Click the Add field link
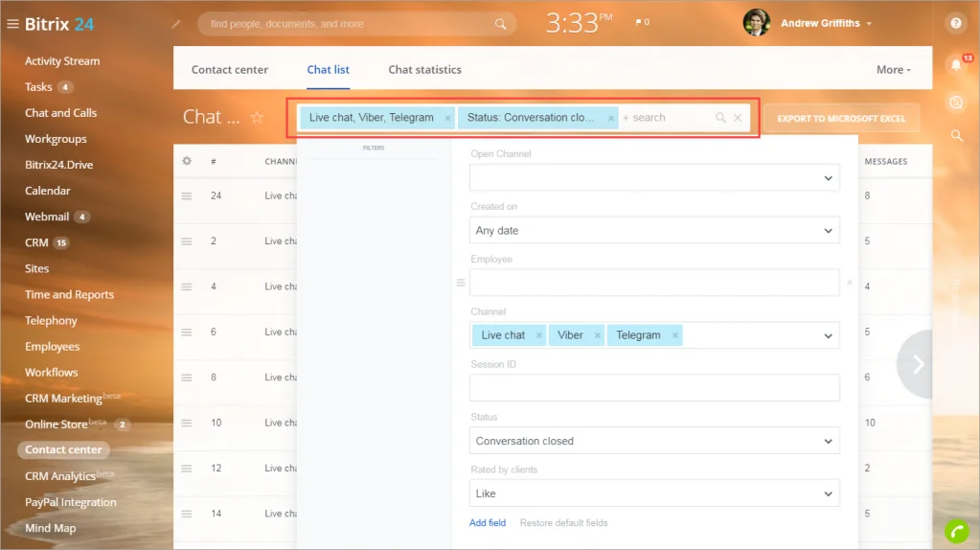This screenshot has width=980, height=550. tap(488, 522)
